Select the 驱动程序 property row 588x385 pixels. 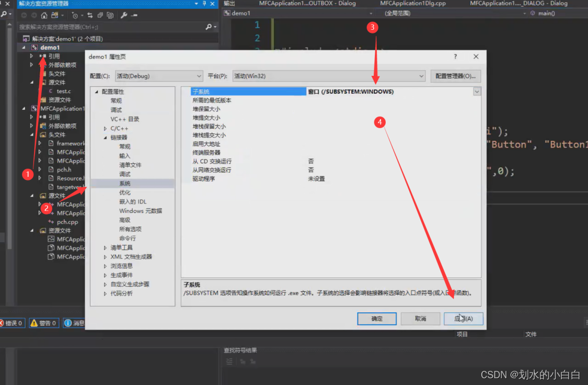[x=331, y=178]
